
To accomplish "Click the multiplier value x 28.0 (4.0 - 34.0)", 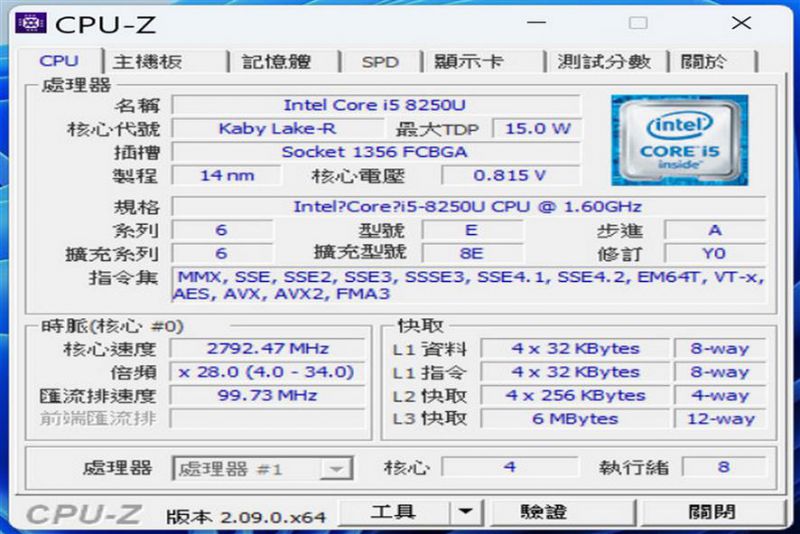I will click(x=267, y=372).
